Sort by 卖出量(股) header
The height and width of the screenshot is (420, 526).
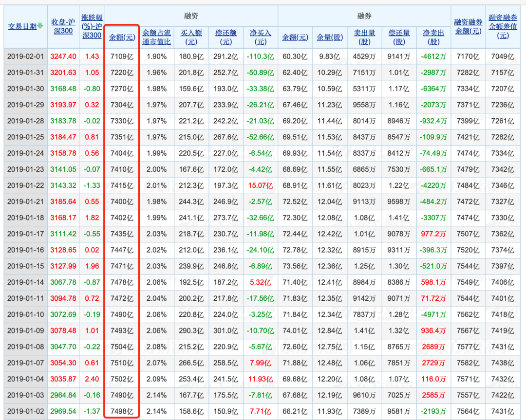pos(364,37)
